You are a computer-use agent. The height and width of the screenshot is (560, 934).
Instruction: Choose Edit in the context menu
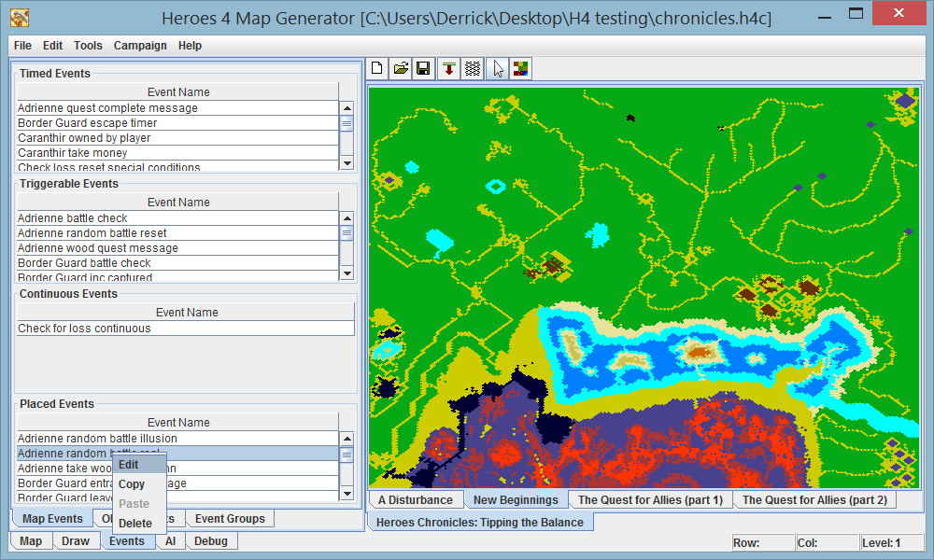coord(139,465)
